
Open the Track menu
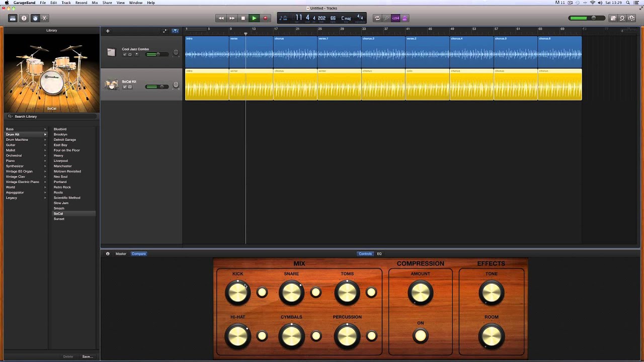tap(66, 3)
